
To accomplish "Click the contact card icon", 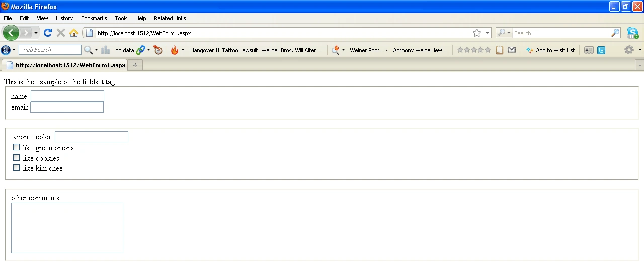I will [589, 50].
